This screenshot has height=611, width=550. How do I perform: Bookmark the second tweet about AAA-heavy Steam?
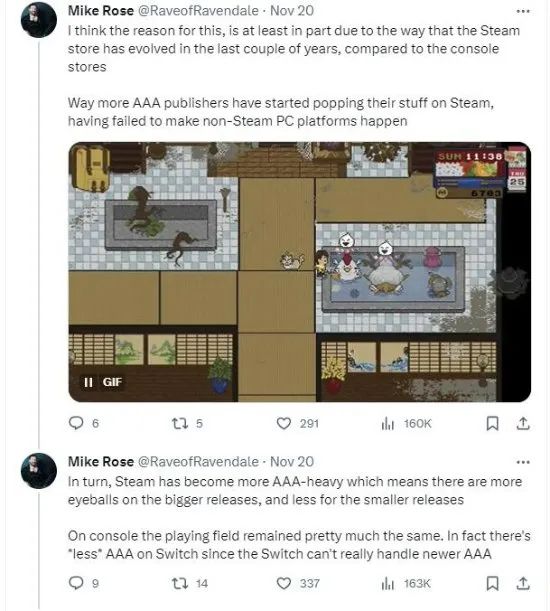[x=493, y=583]
